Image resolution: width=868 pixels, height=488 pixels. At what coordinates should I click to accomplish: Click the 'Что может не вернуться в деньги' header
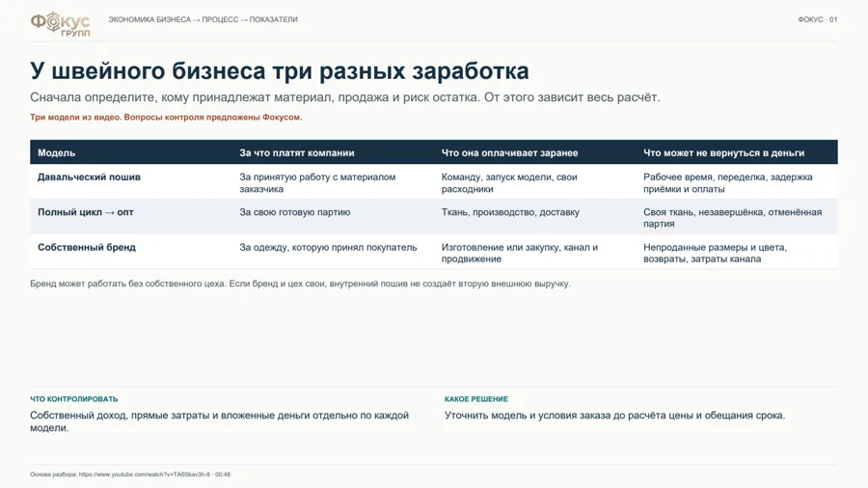click(723, 152)
